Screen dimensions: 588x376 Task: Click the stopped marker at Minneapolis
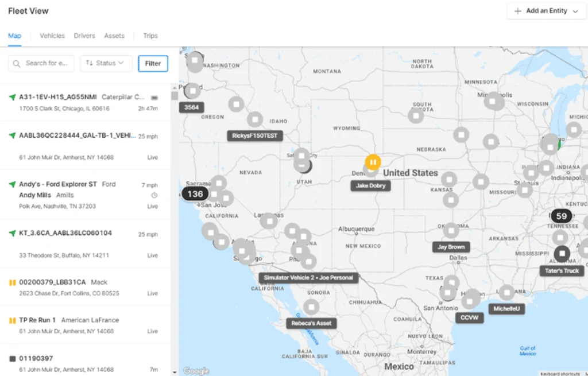(493, 101)
